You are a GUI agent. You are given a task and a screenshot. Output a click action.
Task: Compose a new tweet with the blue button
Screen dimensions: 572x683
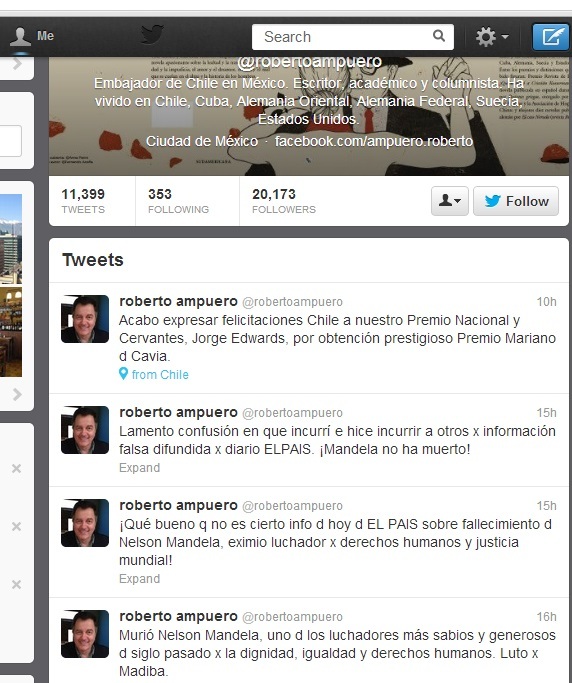[x=551, y=37]
